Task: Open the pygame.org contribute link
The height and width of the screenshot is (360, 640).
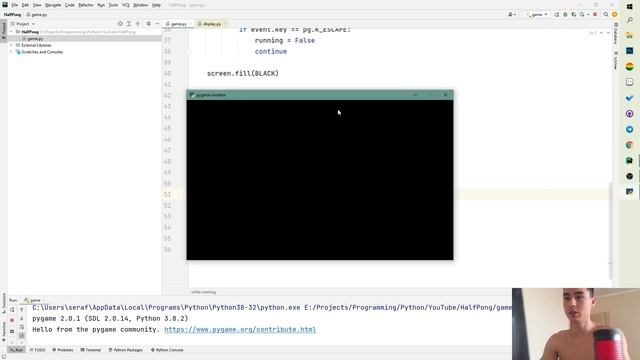Action: 240,329
